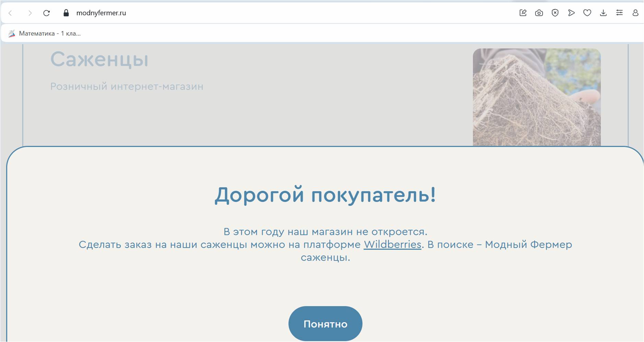
Task: Go forward to the next page
Action: (x=30, y=13)
